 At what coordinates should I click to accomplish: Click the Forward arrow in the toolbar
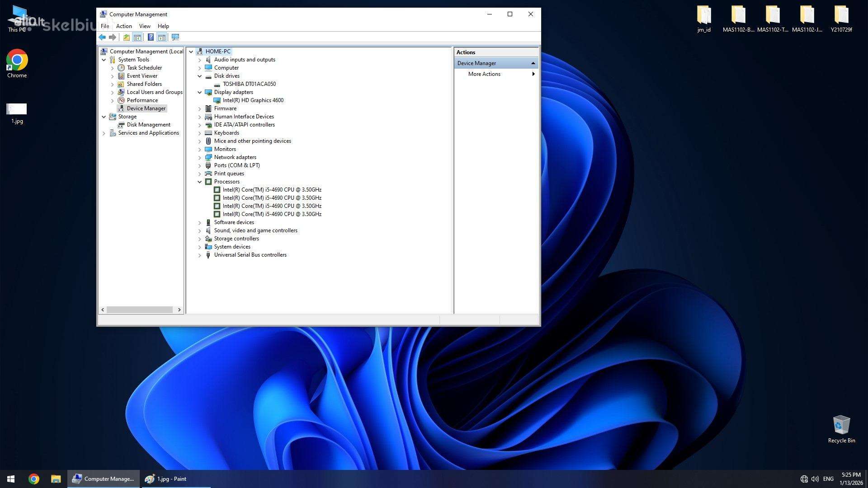(x=113, y=37)
